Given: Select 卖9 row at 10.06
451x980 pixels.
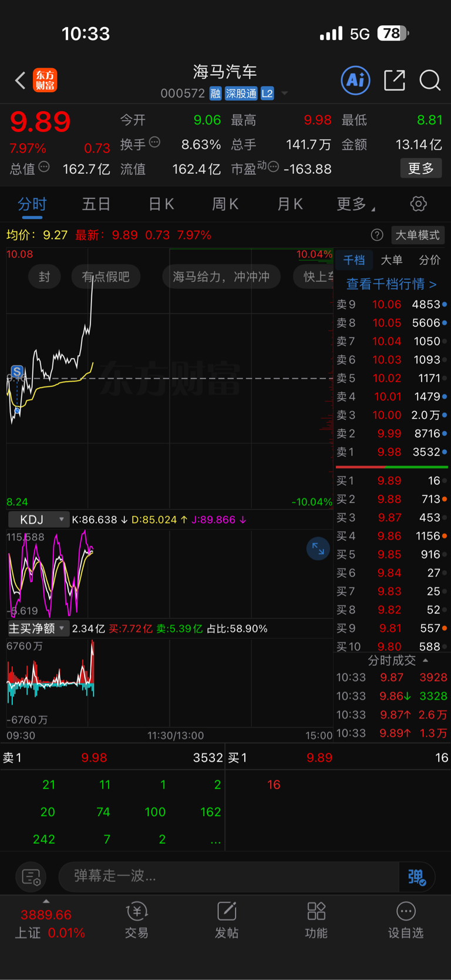Looking at the screenshot, I should pos(392,304).
